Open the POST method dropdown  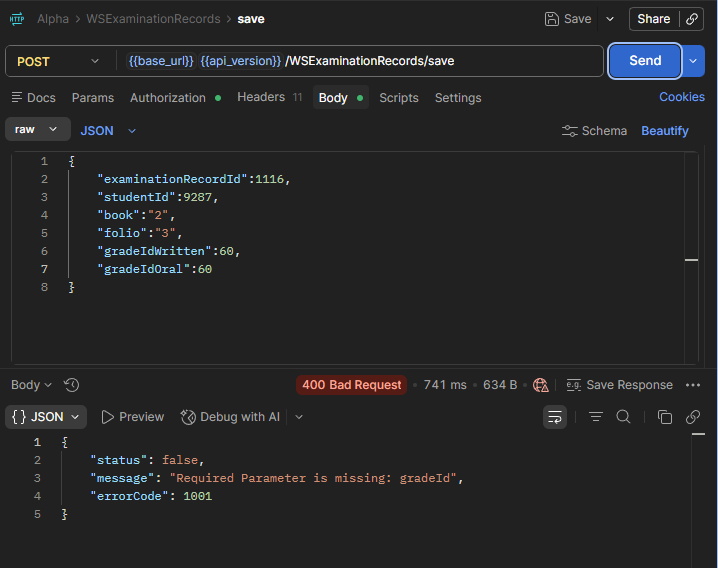click(57, 61)
